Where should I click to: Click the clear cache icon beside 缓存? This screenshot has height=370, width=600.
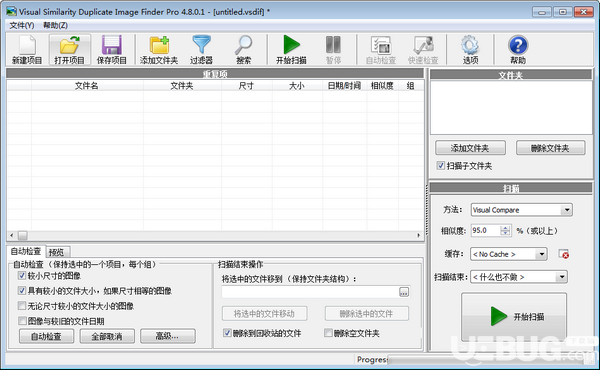[563, 254]
